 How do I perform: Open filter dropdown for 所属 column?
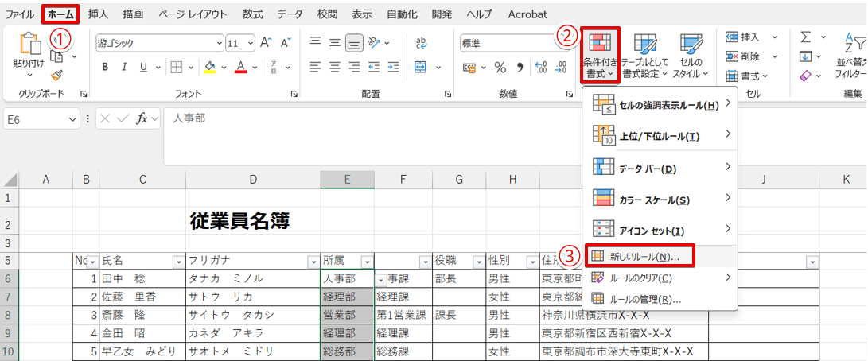point(367,262)
